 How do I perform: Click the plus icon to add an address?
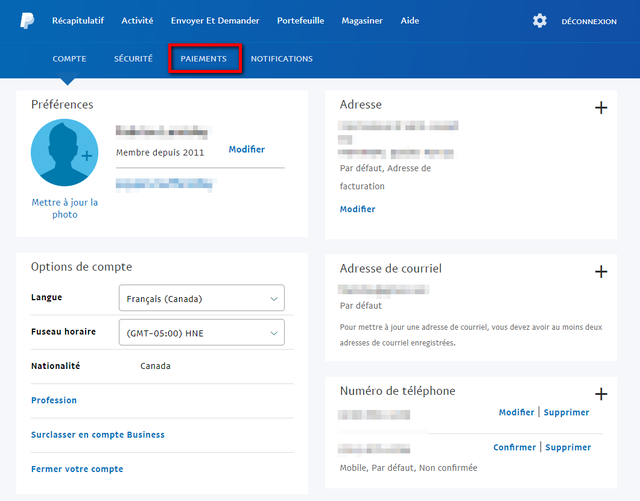point(601,108)
